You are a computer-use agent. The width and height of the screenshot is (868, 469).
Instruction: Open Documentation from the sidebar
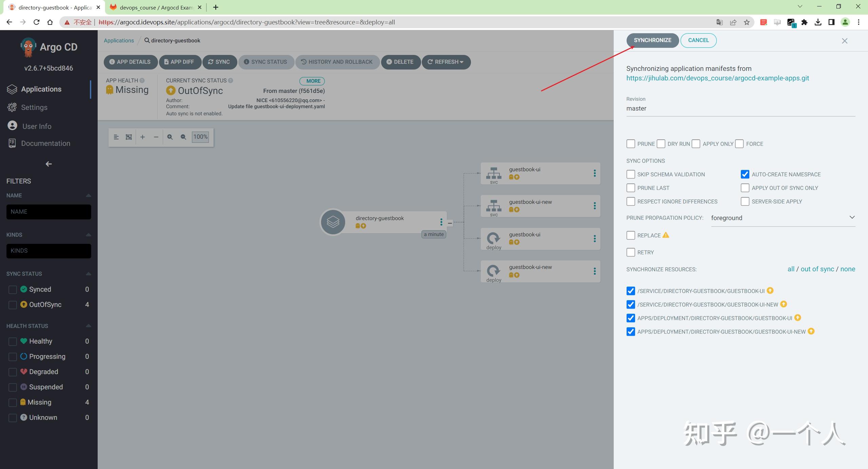click(x=45, y=143)
